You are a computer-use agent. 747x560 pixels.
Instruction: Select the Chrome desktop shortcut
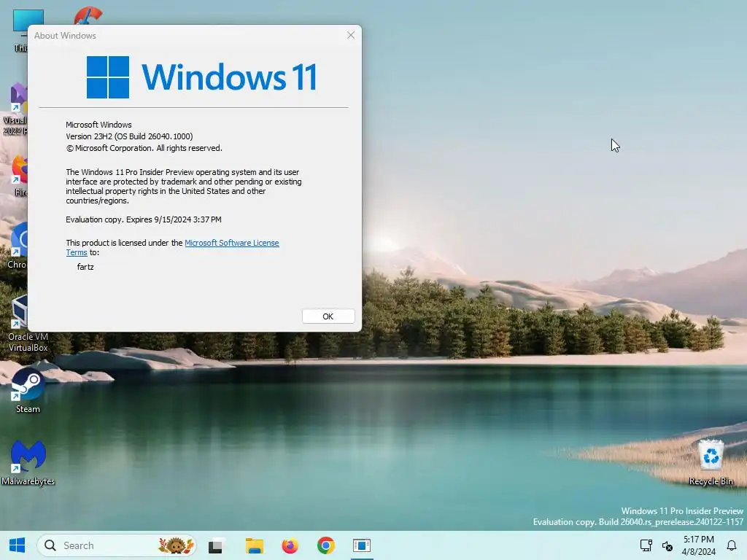coord(18,246)
